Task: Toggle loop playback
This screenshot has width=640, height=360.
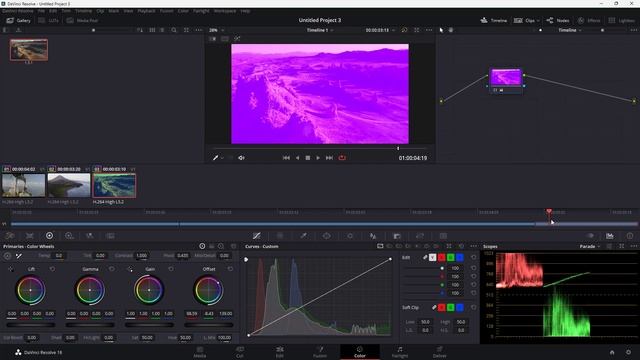Action: [342, 158]
